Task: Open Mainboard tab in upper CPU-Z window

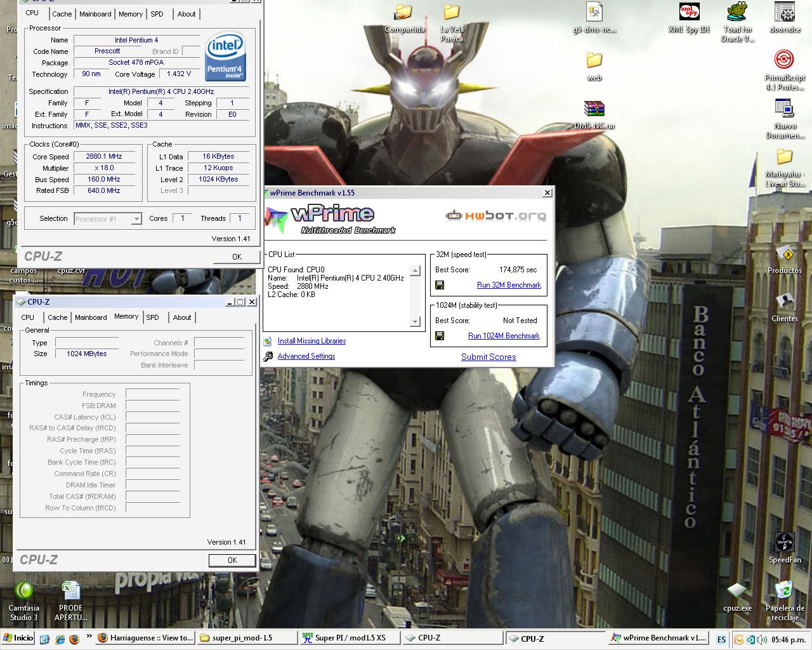Action: 95,13
